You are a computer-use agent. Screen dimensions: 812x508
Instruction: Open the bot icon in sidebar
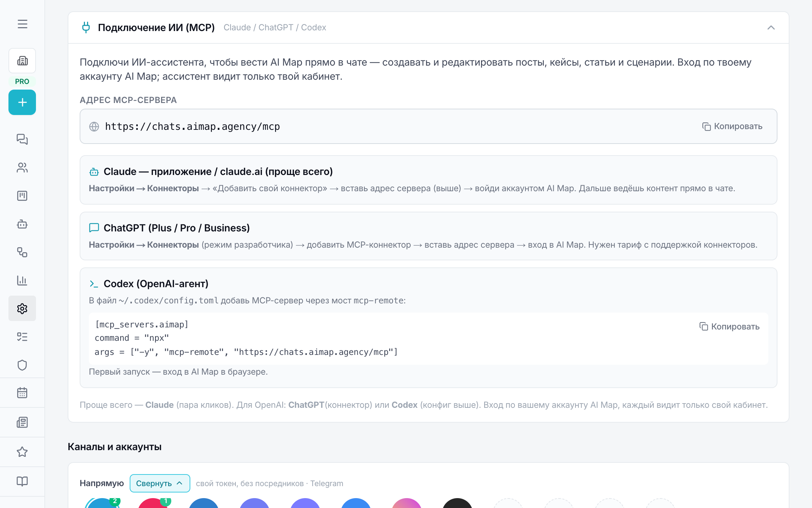click(x=22, y=224)
